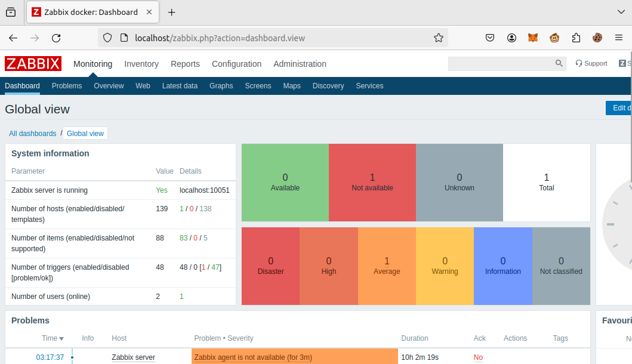Open the 03:17:37 problem time link
The image size is (632, 364).
tap(50, 357)
